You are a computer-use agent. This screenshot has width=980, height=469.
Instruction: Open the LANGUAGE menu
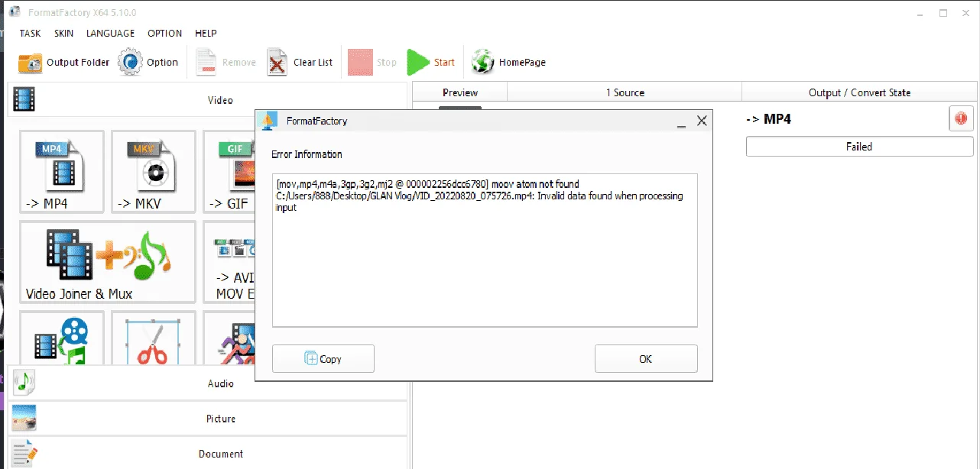110,34
